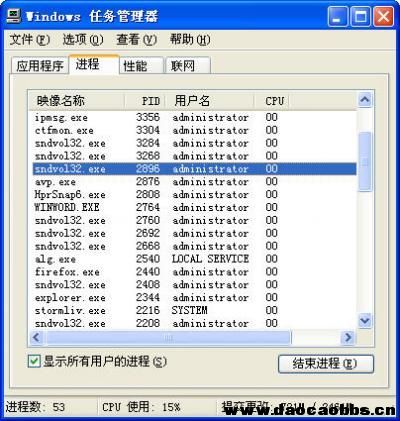Click the horizontal scrollbar left arrow
Screen dimensions: 400x421
[x=37, y=337]
